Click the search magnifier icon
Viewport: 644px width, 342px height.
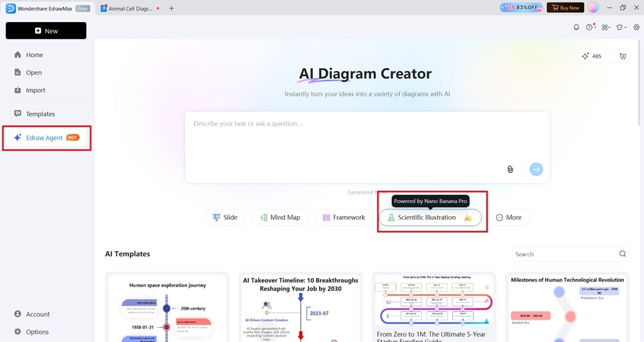point(623,254)
